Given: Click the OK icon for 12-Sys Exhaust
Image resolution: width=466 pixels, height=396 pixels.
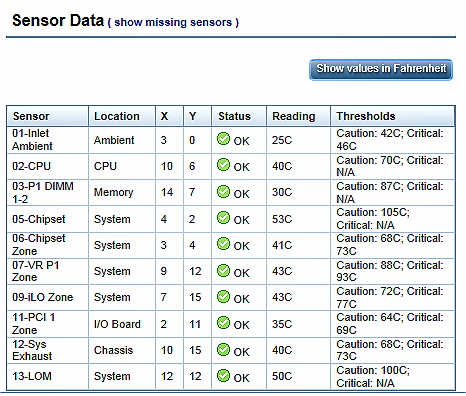Looking at the screenshot, I should tap(223, 349).
